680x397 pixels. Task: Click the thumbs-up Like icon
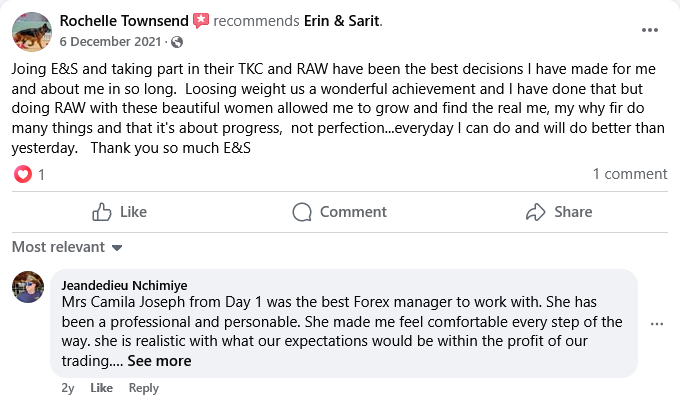point(102,212)
